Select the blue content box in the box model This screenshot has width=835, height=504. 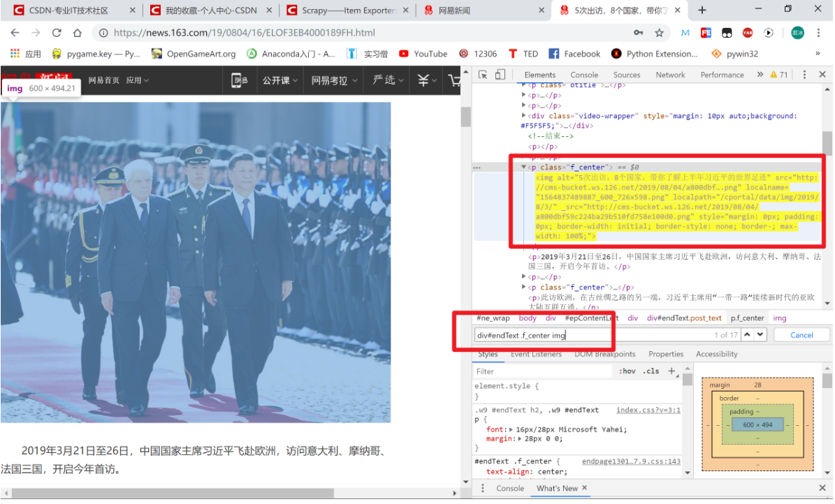757,424
